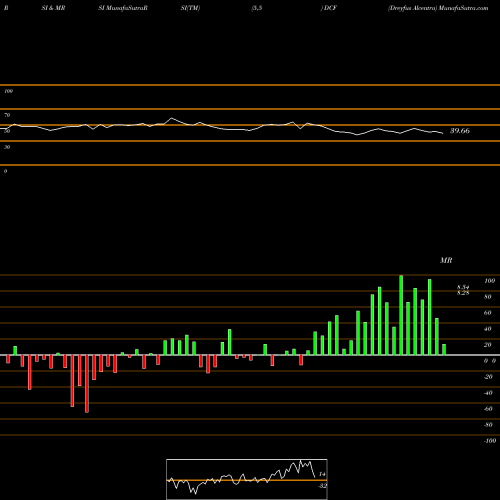Image resolution: width=500 pixels, height=500 pixels.
Task: Click the RSI axis label 50
Action: 7,131
